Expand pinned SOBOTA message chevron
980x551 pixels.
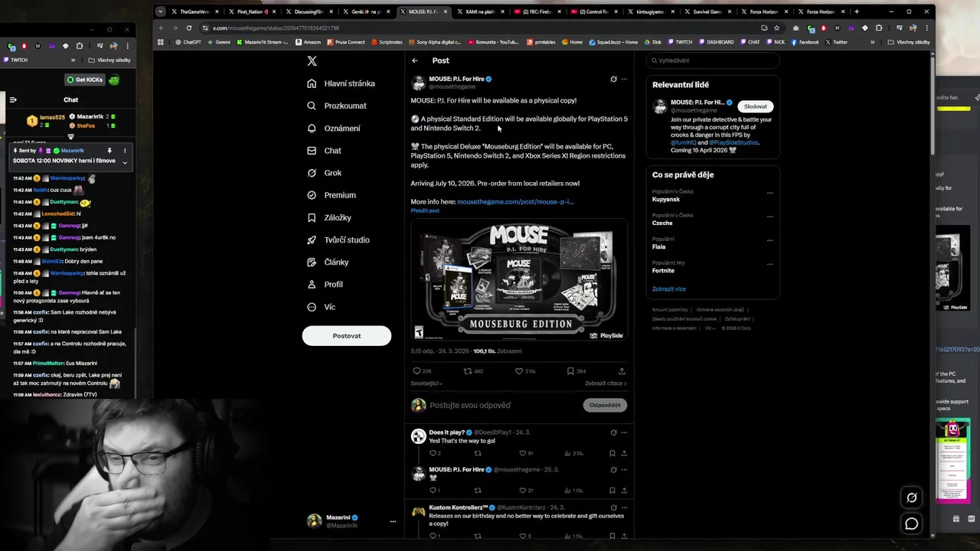(125, 161)
